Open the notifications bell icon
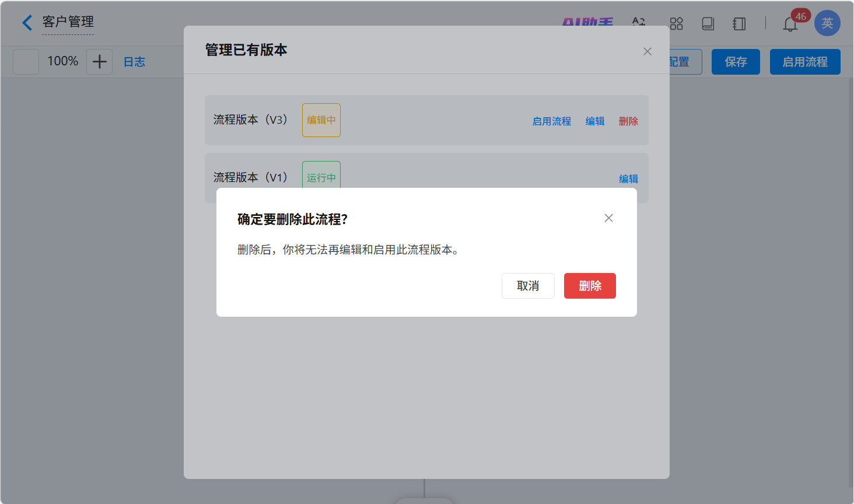Viewport: 854px width, 504px height. [x=790, y=24]
